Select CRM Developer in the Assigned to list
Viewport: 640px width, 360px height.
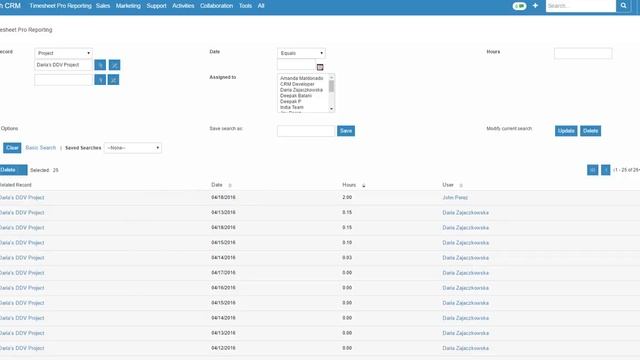click(x=297, y=84)
